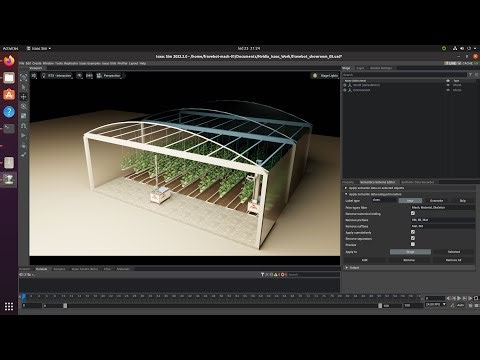Choose Stage for Apply to
This screenshot has height=360, width=480.
410,252
